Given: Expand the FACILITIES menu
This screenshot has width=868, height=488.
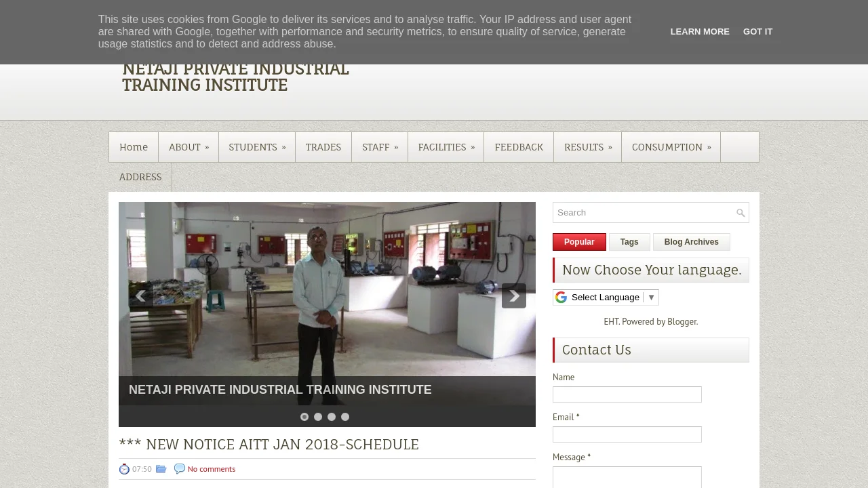Looking at the screenshot, I should (x=446, y=147).
